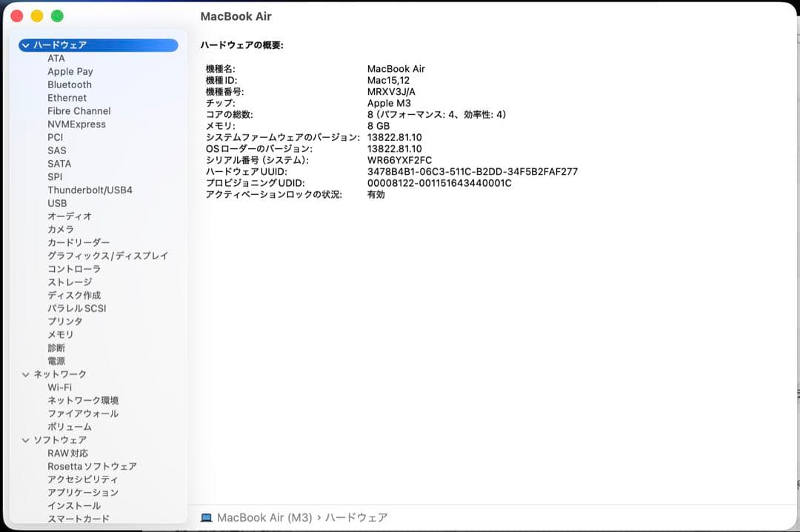This screenshot has width=800, height=532.
Task: Open Thunderbolt/USB4 entry
Action: (90, 190)
